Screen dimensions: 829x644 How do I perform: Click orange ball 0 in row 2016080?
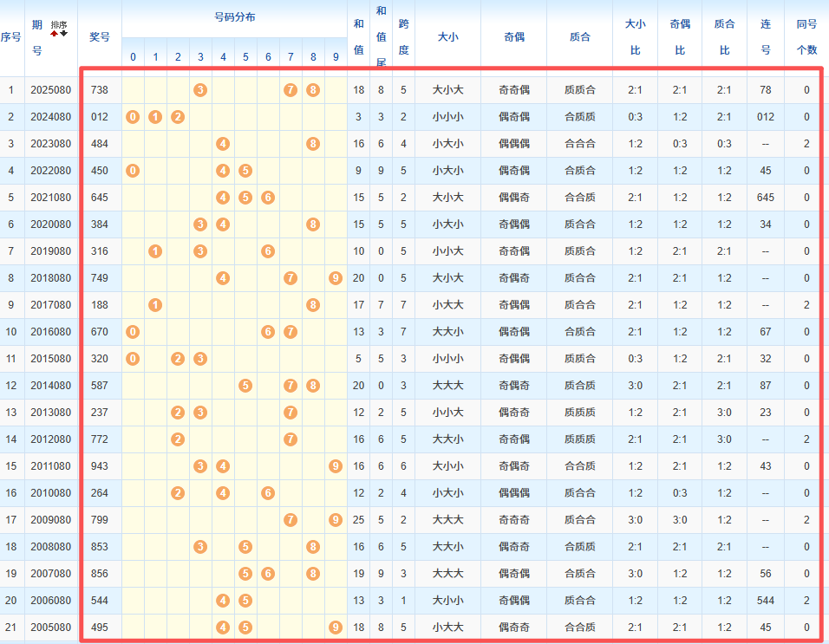(x=133, y=332)
